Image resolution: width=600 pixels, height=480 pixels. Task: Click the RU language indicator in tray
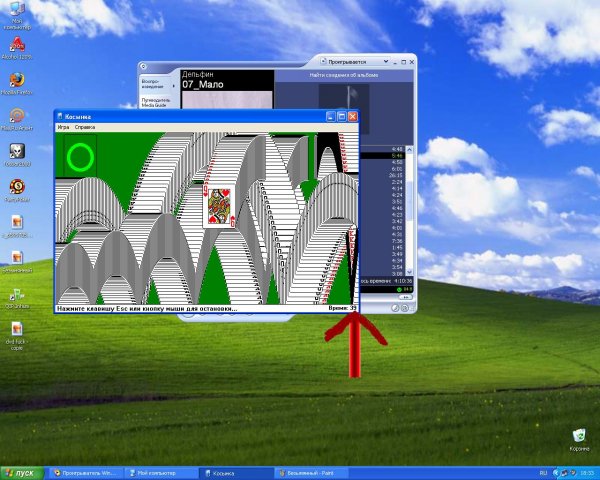coord(543,472)
